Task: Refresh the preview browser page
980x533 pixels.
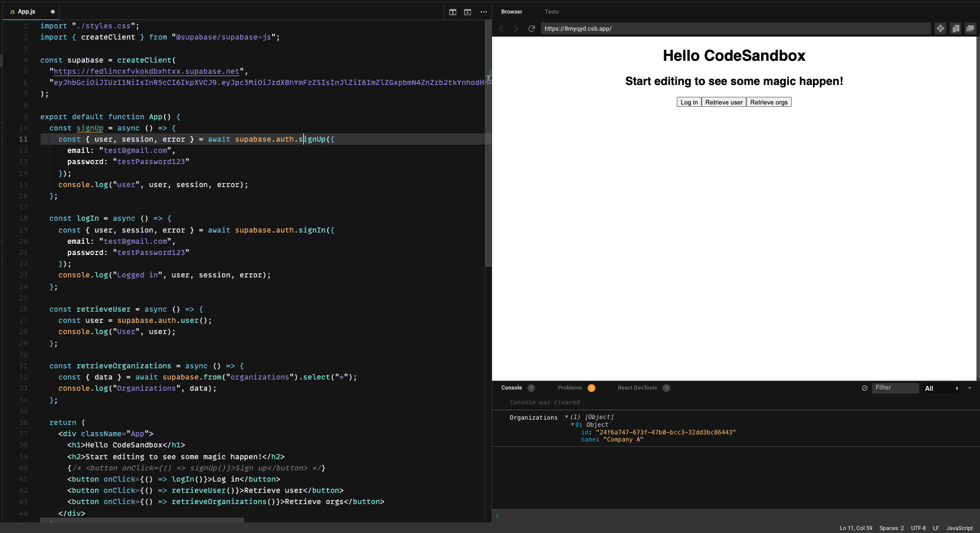Action: 532,28
